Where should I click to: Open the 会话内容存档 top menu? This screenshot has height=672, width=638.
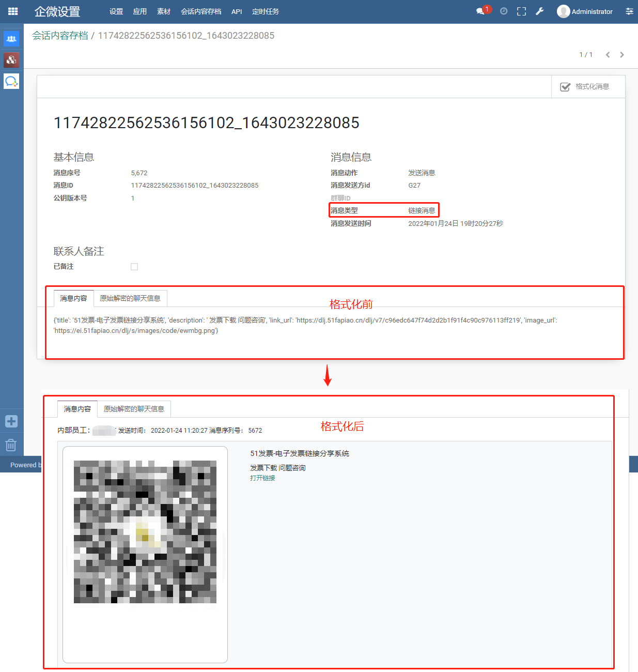[x=201, y=11]
